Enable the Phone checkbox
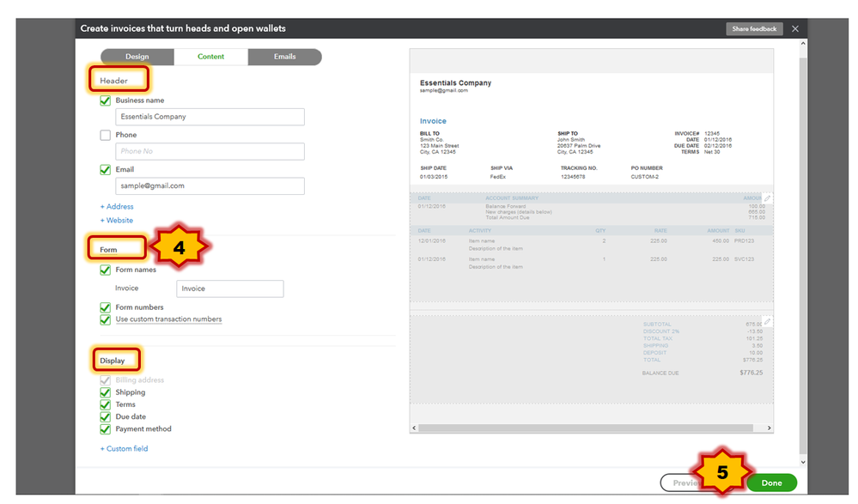Screen dimensions: 858x504 pyautogui.click(x=105, y=135)
